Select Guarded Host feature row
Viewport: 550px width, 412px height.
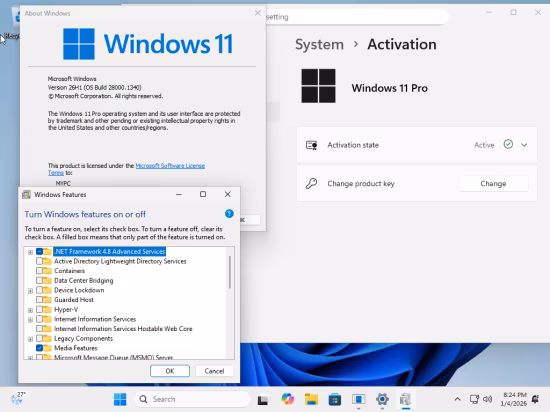pos(74,300)
